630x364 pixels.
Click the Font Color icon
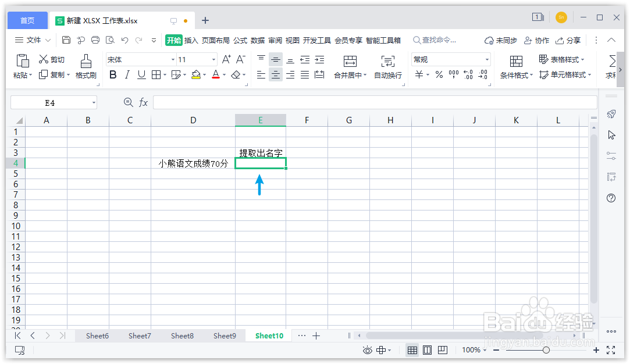coord(216,74)
